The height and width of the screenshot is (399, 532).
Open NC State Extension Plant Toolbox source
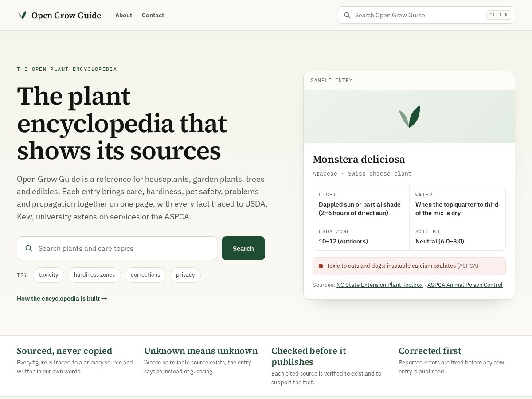[379, 285]
